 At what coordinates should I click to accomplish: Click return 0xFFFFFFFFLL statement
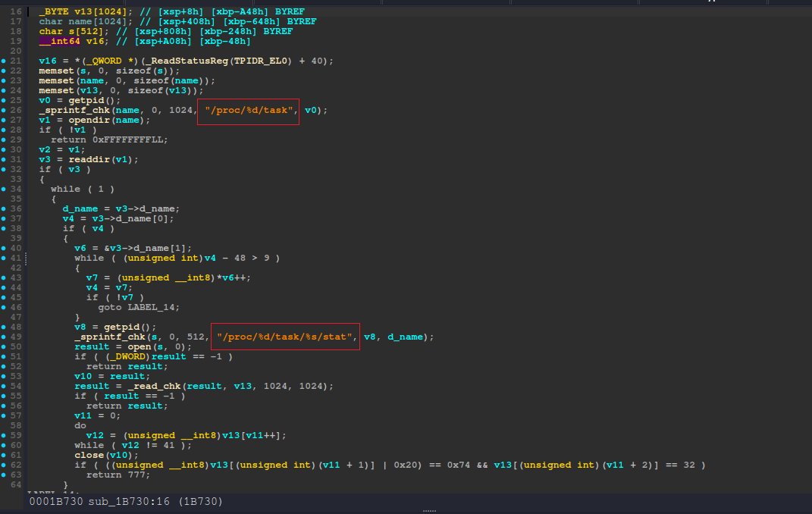tap(110, 139)
